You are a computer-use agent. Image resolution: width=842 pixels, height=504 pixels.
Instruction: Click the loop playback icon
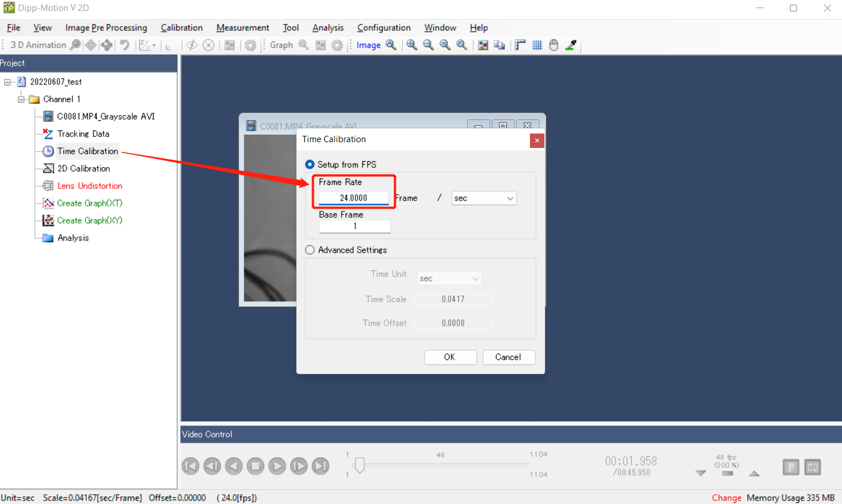coord(813,467)
